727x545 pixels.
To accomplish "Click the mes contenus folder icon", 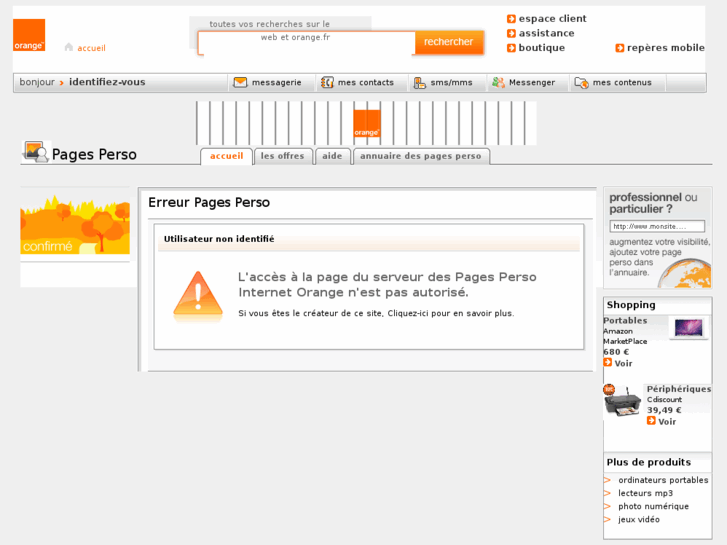I will [x=581, y=83].
